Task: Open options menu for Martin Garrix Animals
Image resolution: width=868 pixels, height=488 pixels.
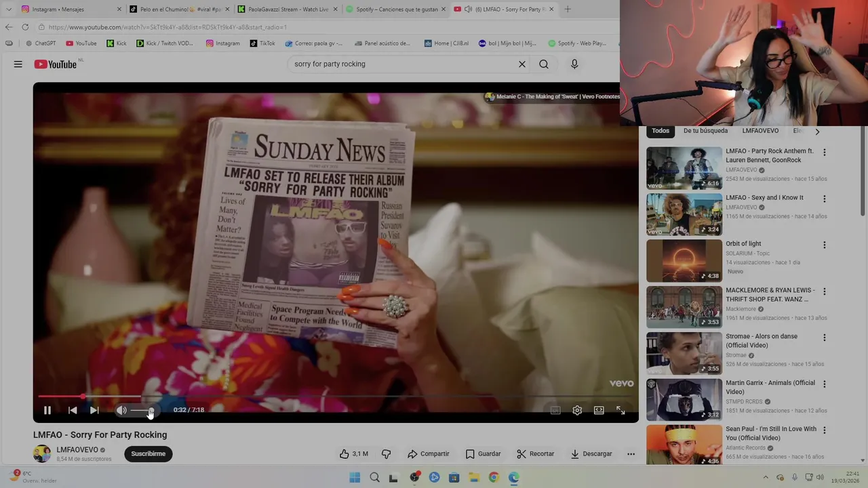Action: pos(825,384)
